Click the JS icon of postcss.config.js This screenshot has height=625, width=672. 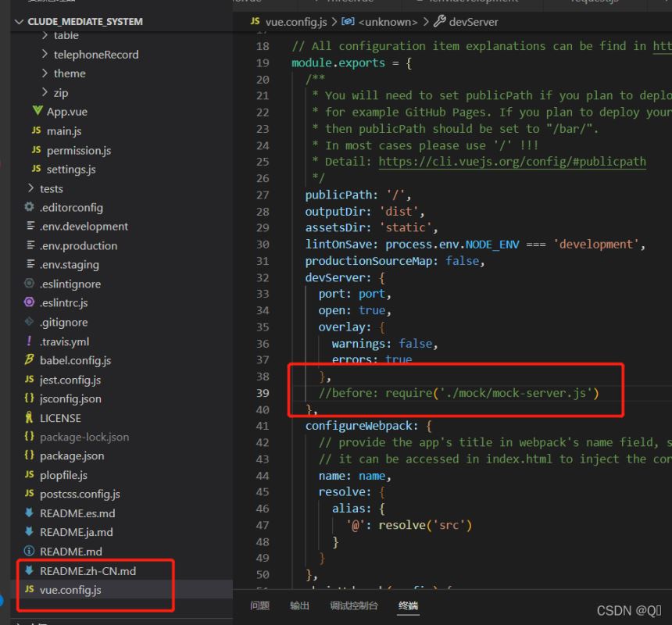[x=30, y=493]
